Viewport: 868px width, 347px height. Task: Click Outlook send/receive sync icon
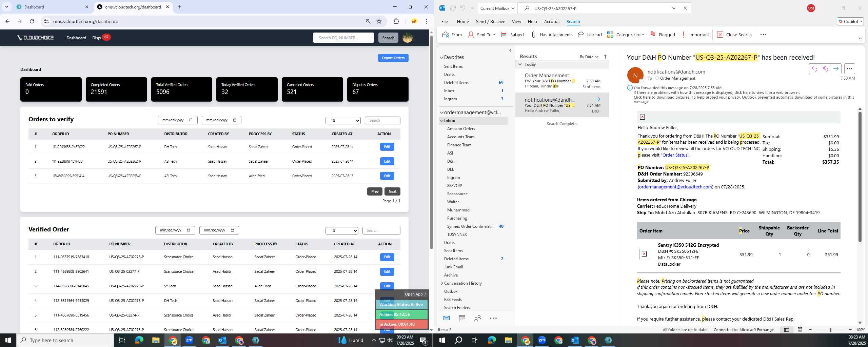point(453,8)
